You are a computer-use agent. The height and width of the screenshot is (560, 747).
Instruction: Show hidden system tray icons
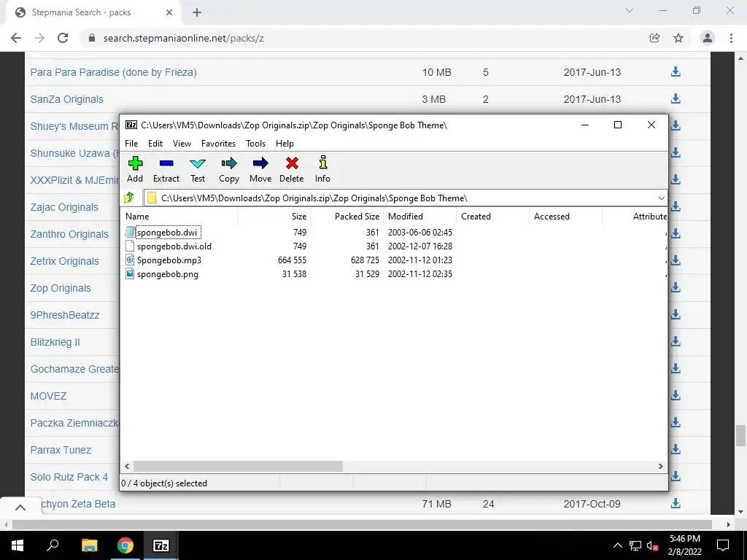pyautogui.click(x=617, y=545)
